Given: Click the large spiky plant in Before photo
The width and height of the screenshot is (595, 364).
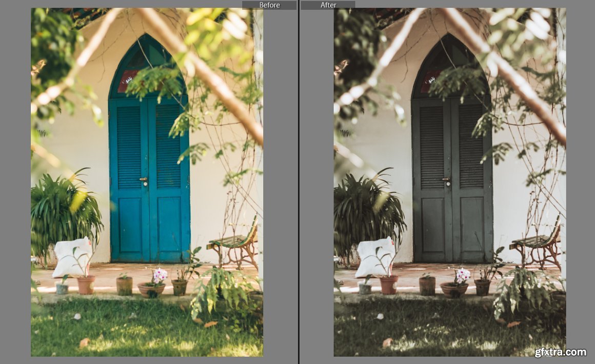Looking at the screenshot, I should point(64,210).
